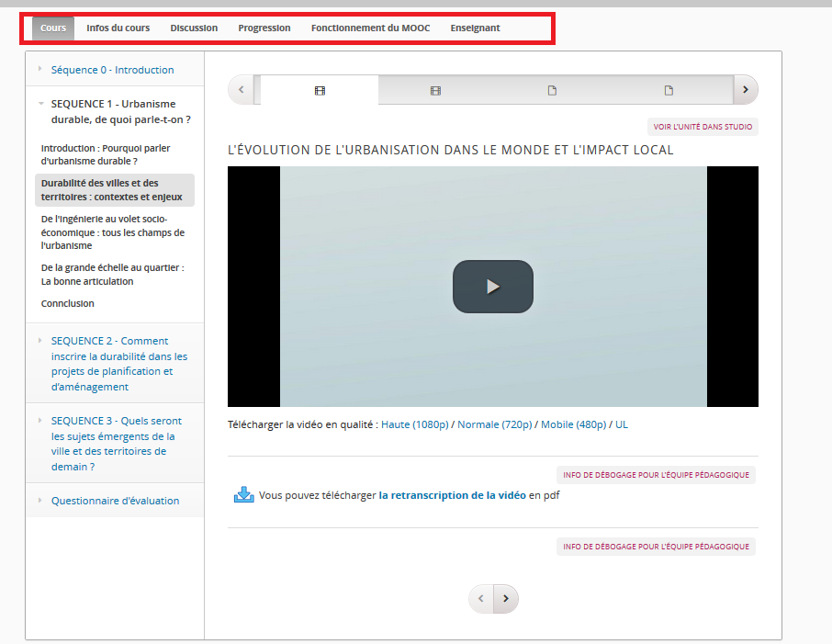The image size is (832, 644).
Task: Open the Connclusion subsection
Action: click(x=67, y=304)
